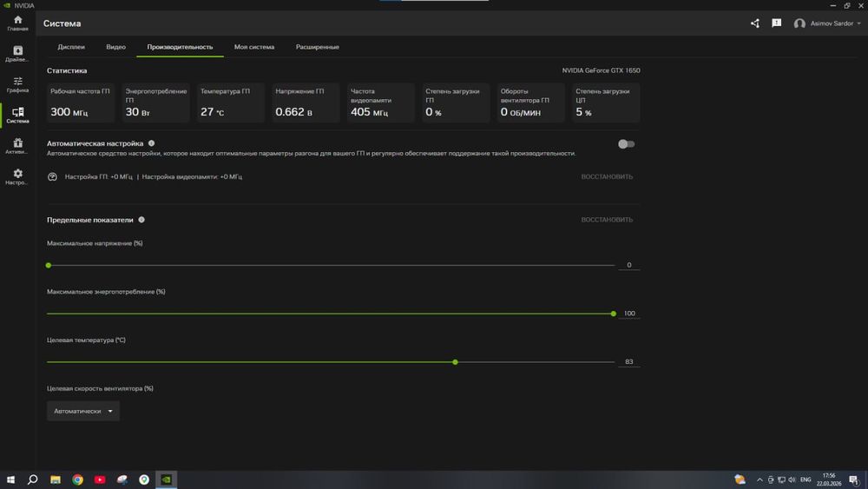Click the gauge icon near Настройка ГП
The image size is (868, 489).
click(x=52, y=176)
